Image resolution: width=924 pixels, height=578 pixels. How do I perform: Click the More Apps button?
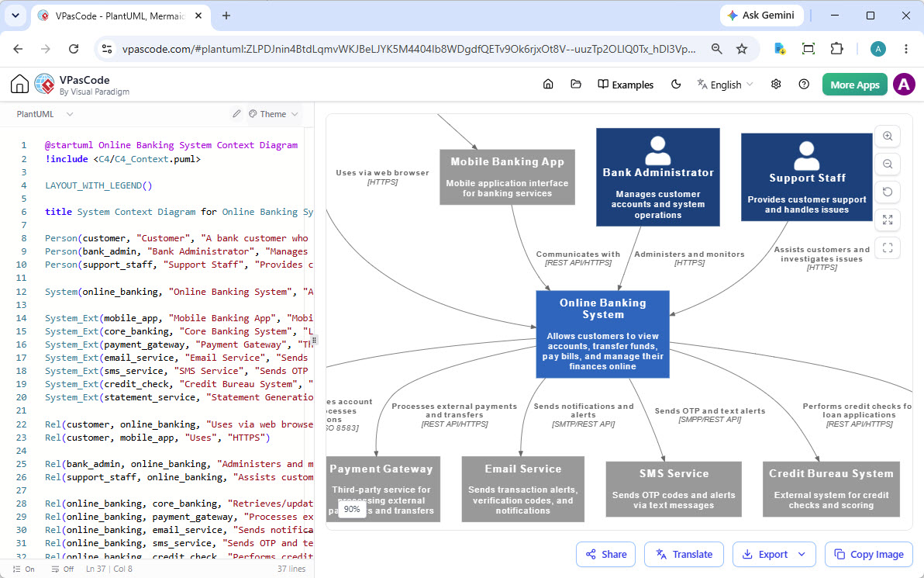click(854, 85)
